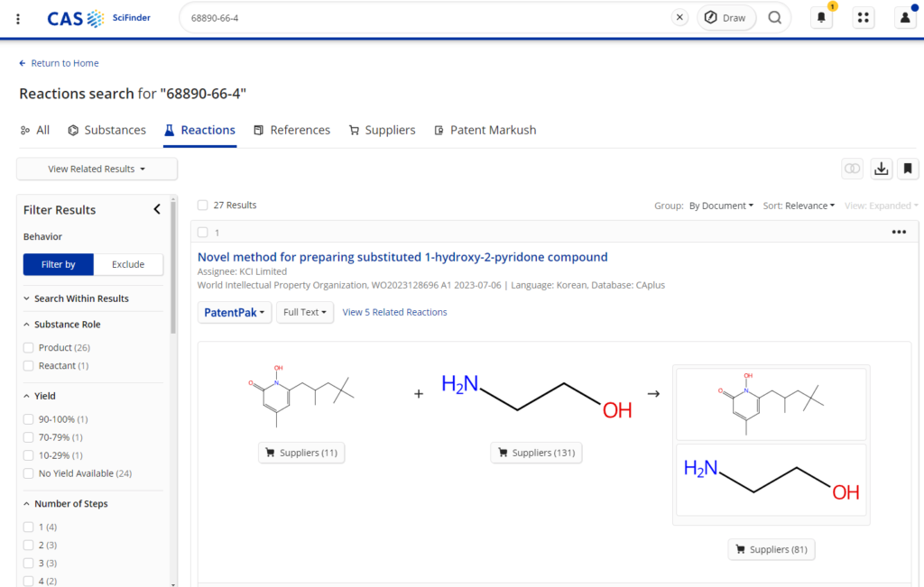Click the Exclude filter behavior option

coord(128,264)
